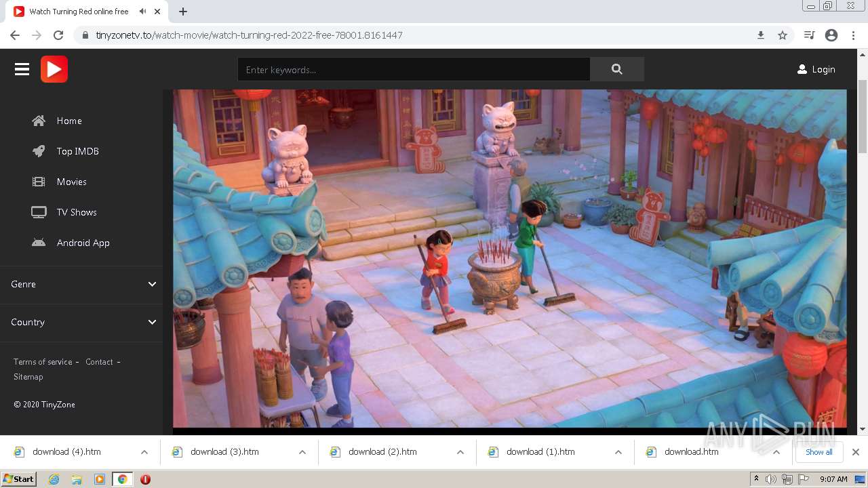Click the Windows Start button

[x=18, y=479]
